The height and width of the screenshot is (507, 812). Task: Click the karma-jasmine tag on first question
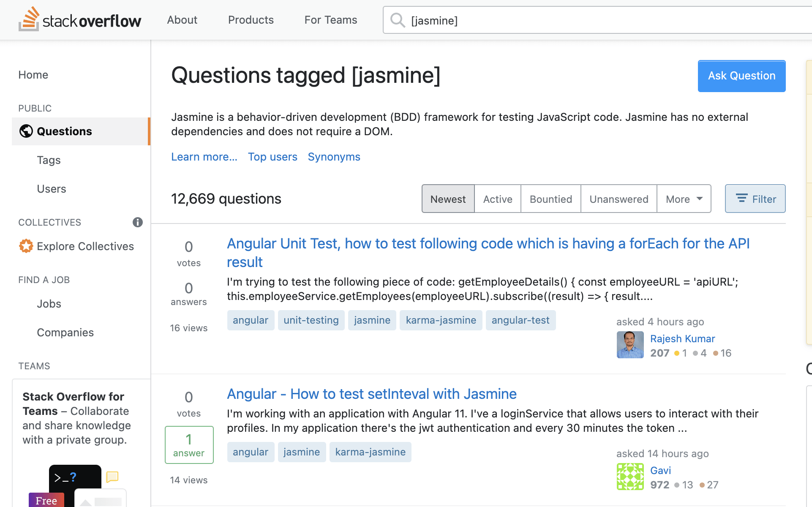point(441,320)
